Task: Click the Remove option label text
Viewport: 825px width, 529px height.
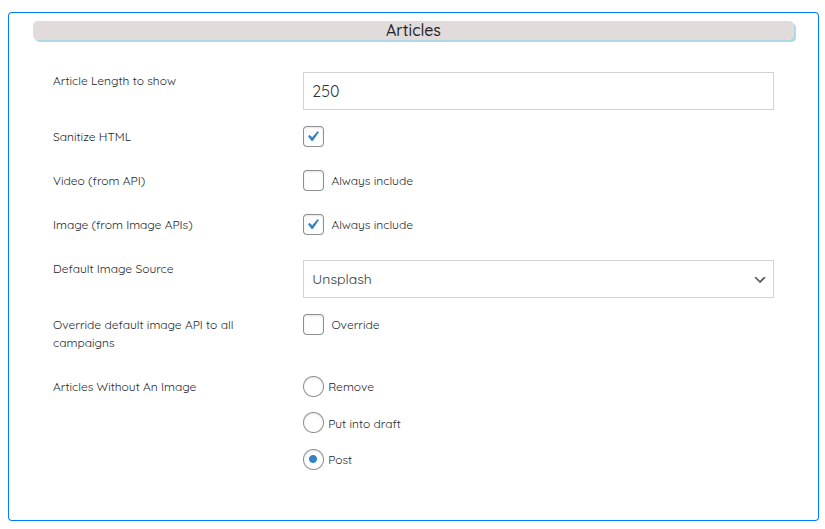Action: tap(351, 387)
